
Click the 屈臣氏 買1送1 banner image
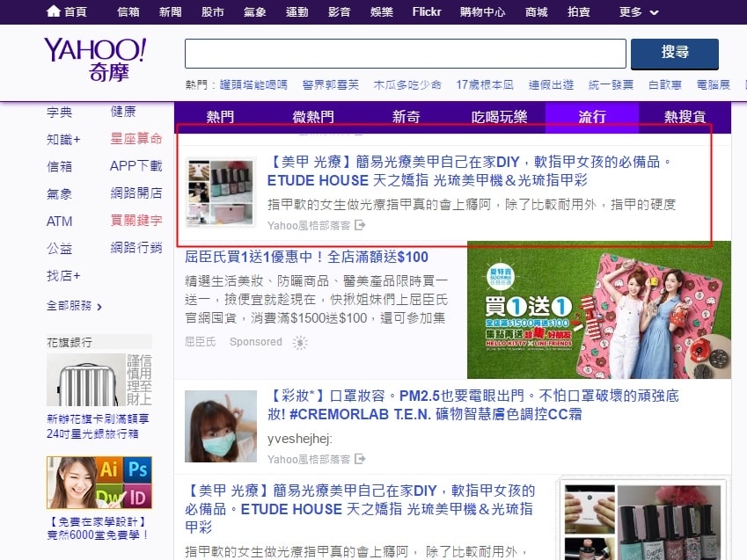click(599, 309)
